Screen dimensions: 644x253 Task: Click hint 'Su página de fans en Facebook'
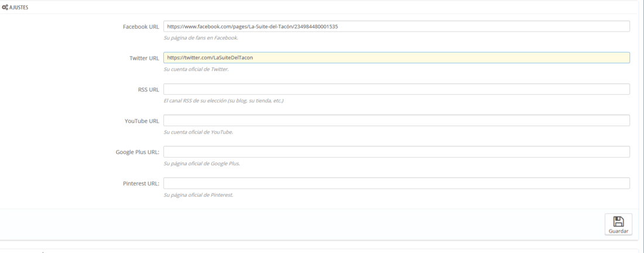[201, 38]
